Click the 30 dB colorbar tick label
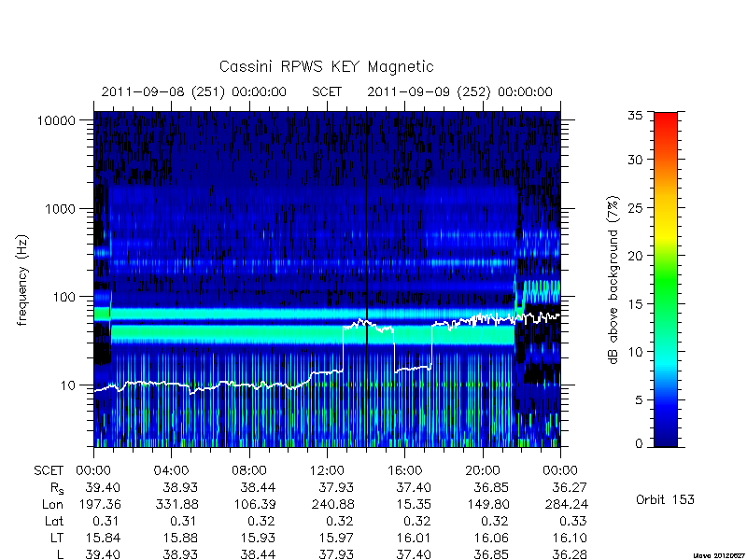Viewport: 747px width, 560px height. coord(635,160)
